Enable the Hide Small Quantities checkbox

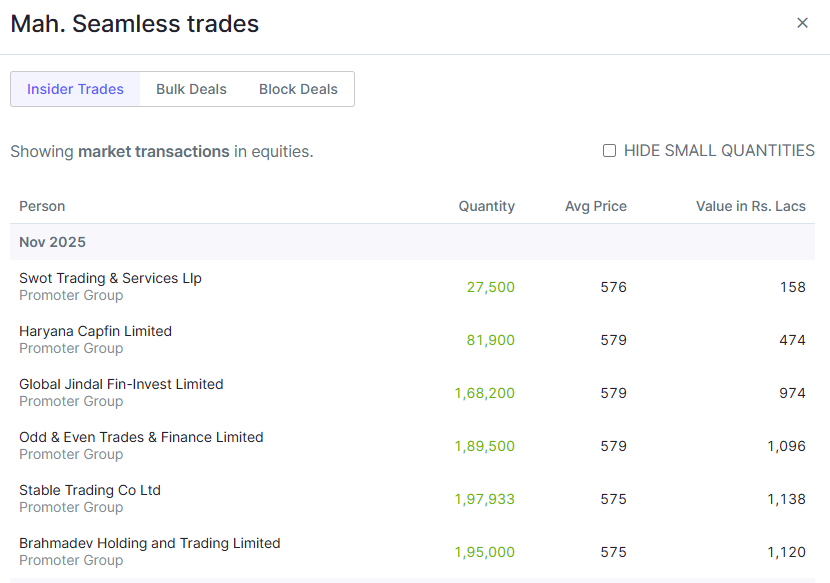(609, 151)
